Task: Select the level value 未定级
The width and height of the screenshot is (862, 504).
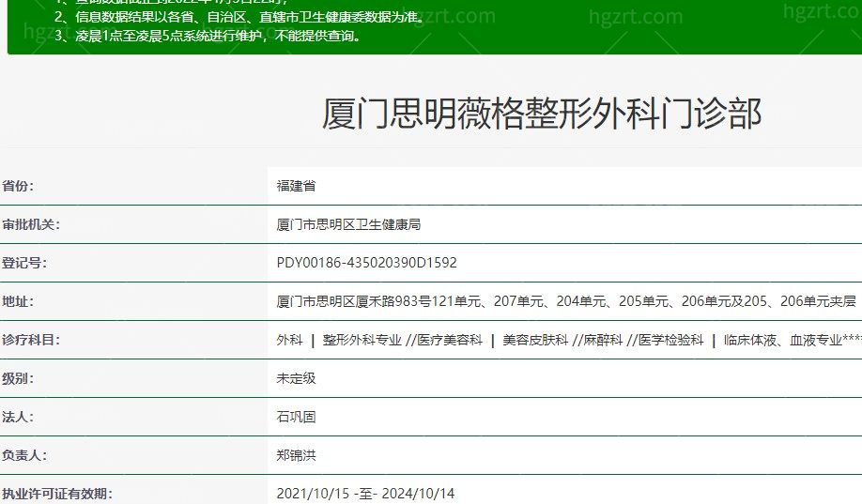Action: point(297,378)
